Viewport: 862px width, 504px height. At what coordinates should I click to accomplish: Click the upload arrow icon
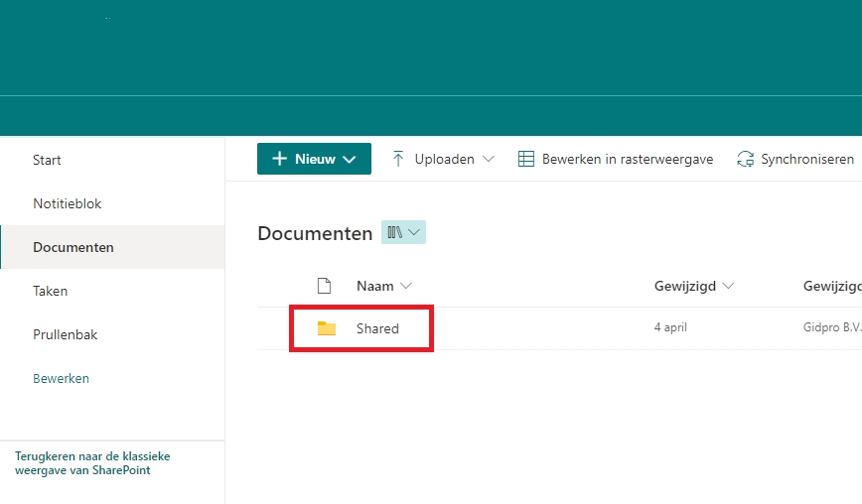tap(398, 159)
